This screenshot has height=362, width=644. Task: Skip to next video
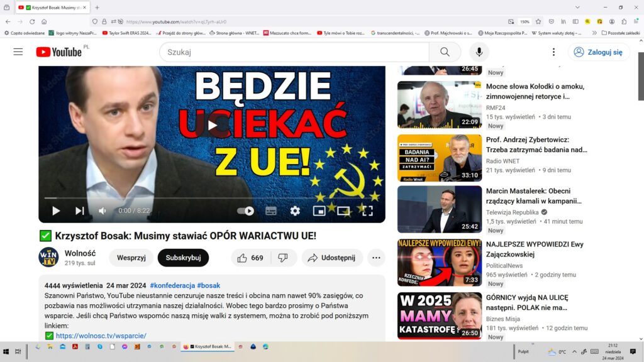[x=79, y=211]
